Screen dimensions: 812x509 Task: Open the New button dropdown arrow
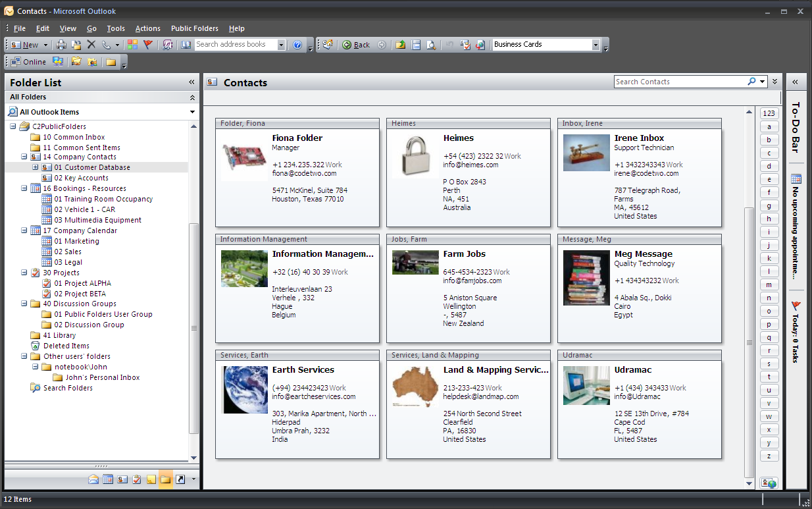coord(45,45)
